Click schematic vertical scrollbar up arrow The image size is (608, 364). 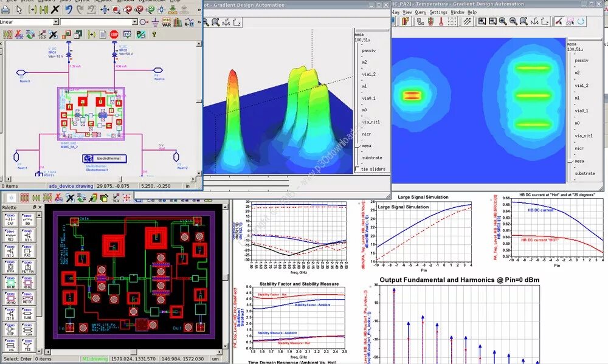[x=199, y=44]
